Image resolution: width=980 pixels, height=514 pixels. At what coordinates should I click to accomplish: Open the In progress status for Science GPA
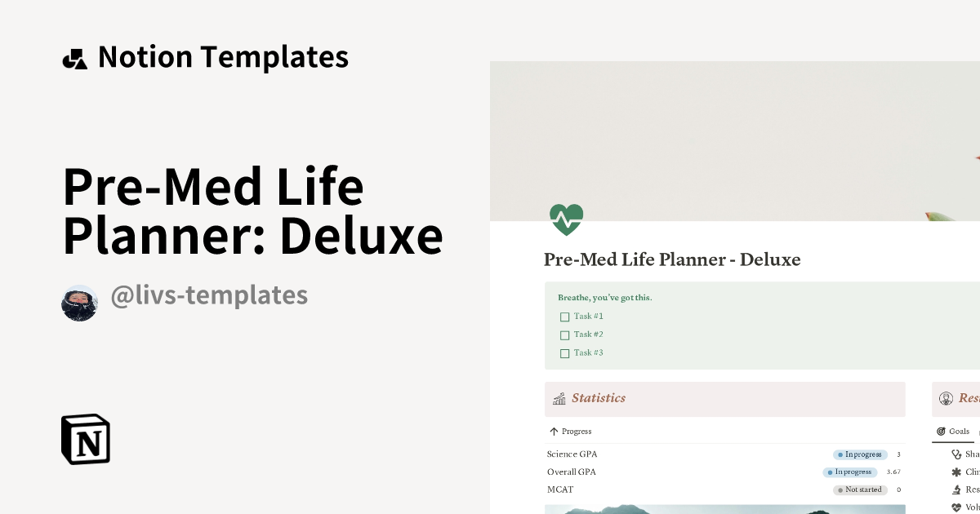pos(859,454)
